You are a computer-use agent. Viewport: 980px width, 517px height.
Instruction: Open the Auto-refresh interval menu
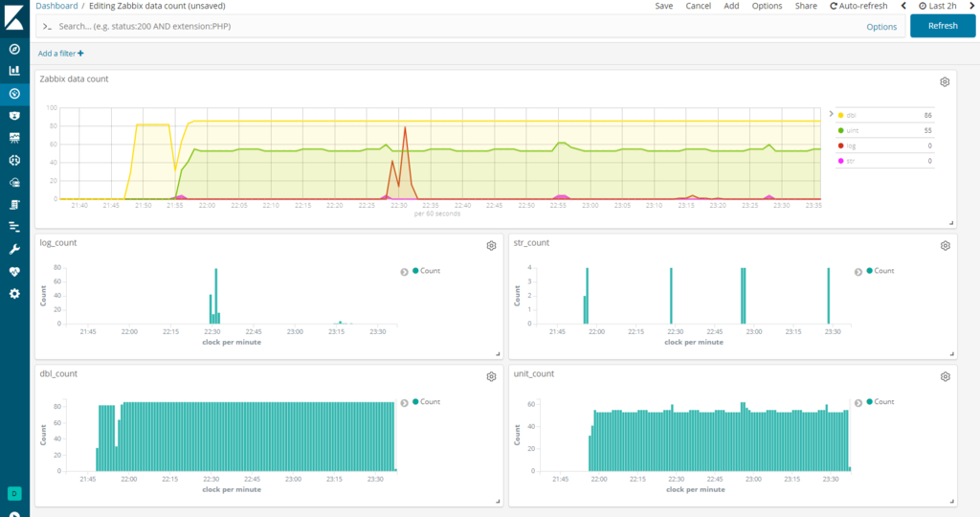(x=858, y=6)
